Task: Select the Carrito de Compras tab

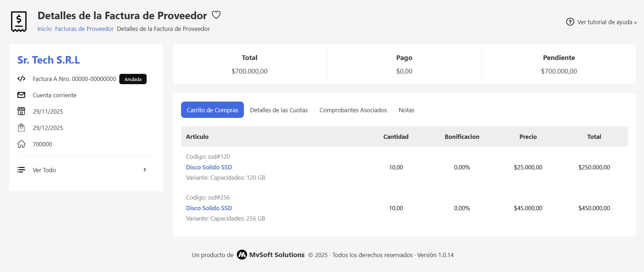Action: pyautogui.click(x=212, y=110)
